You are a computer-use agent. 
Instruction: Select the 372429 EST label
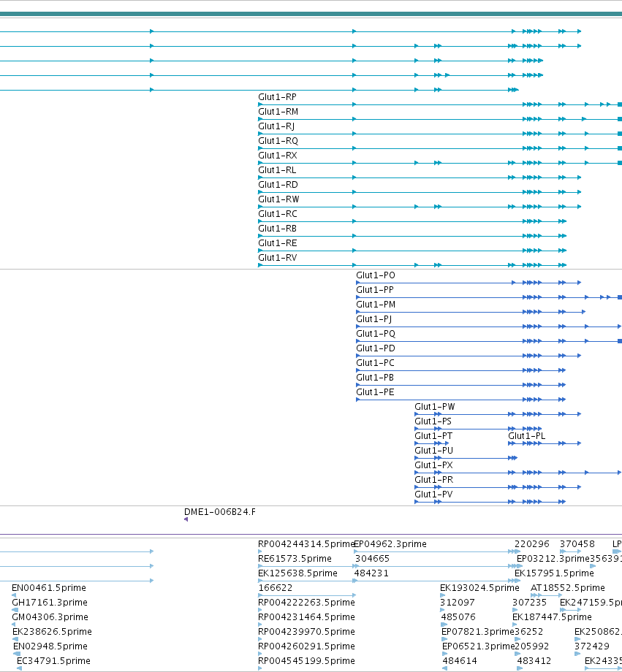592,646
